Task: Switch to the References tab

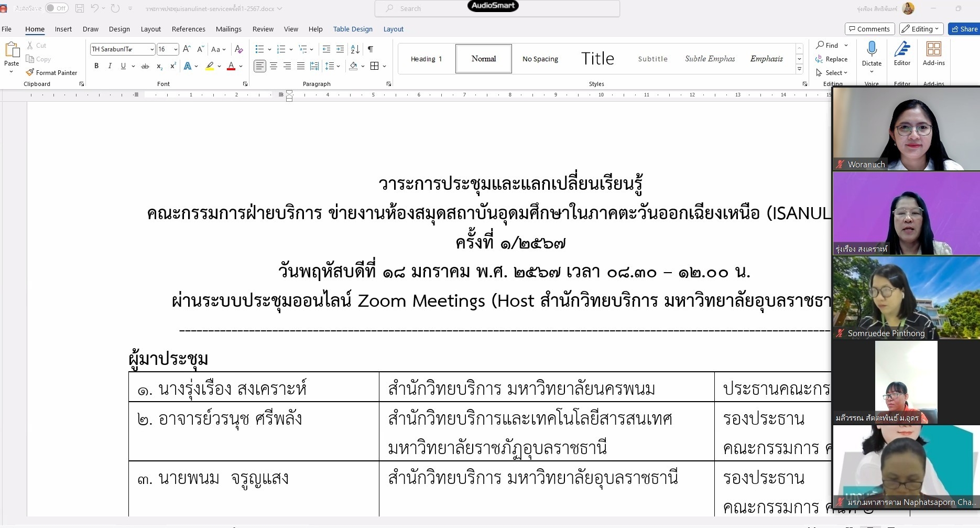Action: (x=189, y=29)
